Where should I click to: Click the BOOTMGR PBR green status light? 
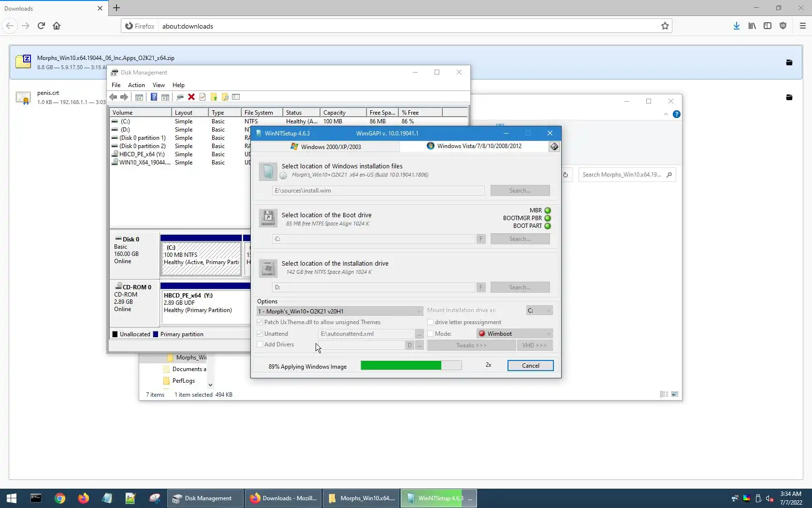click(548, 218)
